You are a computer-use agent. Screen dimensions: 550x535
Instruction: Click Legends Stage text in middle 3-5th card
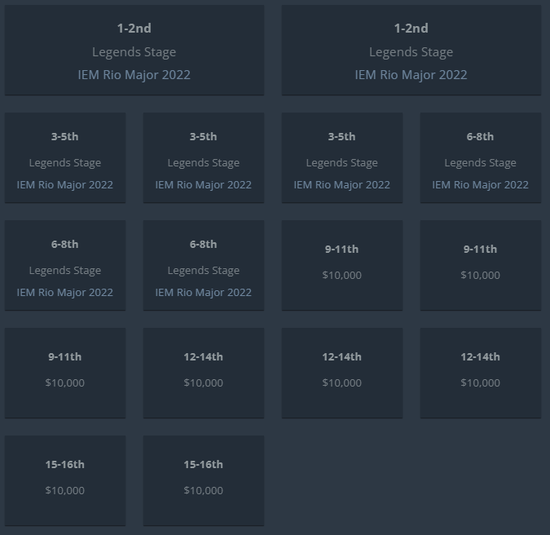[203, 163]
